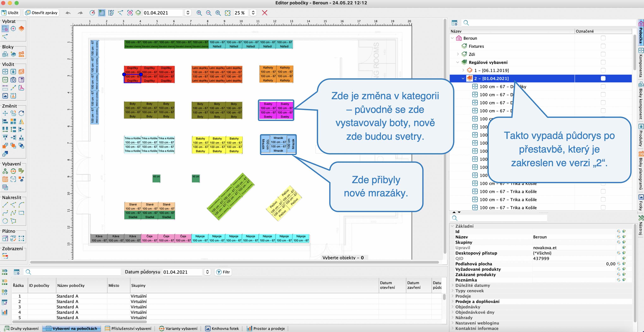The image size is (644, 332).
Task: Switch to the Druhy vybavení tab
Action: 22,328
